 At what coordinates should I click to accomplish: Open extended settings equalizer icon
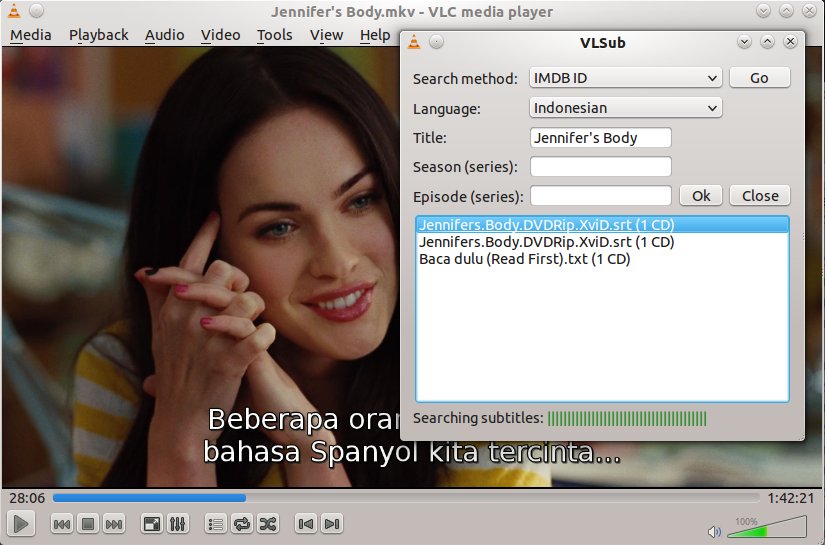pyautogui.click(x=178, y=524)
